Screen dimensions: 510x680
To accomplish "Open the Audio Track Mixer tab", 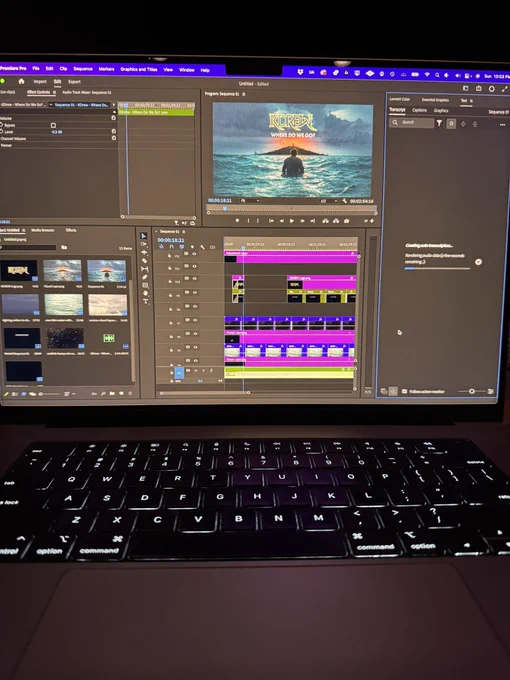I will click(x=87, y=92).
